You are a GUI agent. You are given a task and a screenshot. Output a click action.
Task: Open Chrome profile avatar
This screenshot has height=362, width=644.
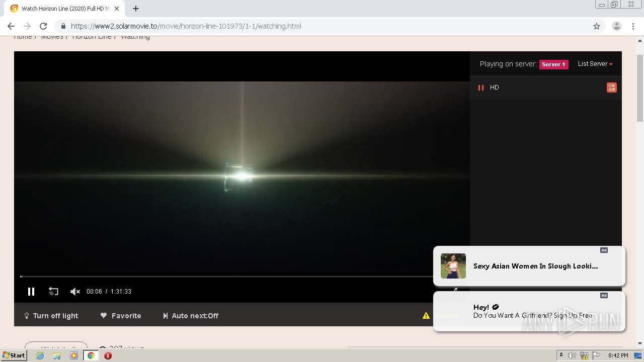pyautogui.click(x=617, y=26)
